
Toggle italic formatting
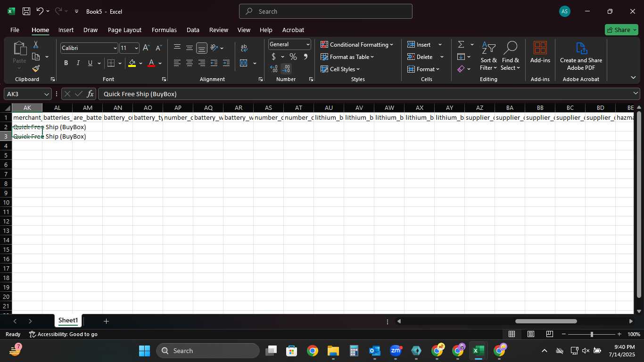click(x=78, y=63)
